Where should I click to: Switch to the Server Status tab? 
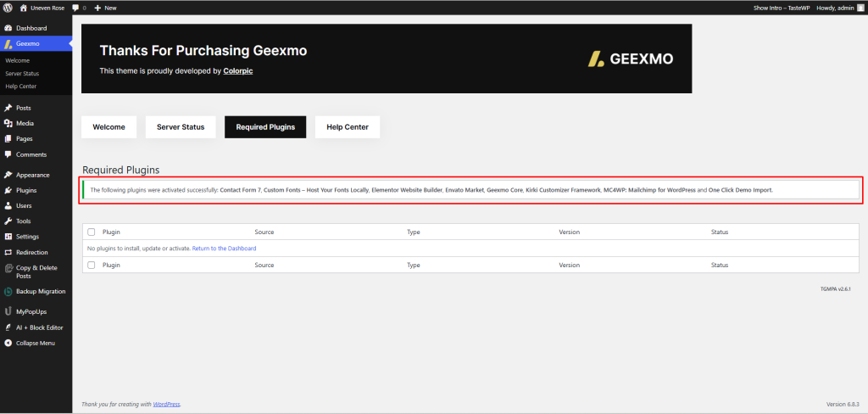click(x=181, y=127)
